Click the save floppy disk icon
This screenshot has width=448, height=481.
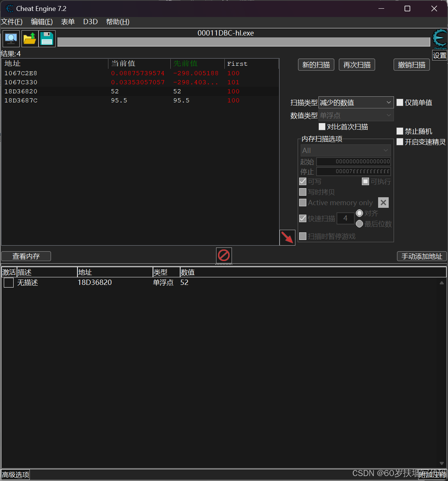pyautogui.click(x=47, y=39)
